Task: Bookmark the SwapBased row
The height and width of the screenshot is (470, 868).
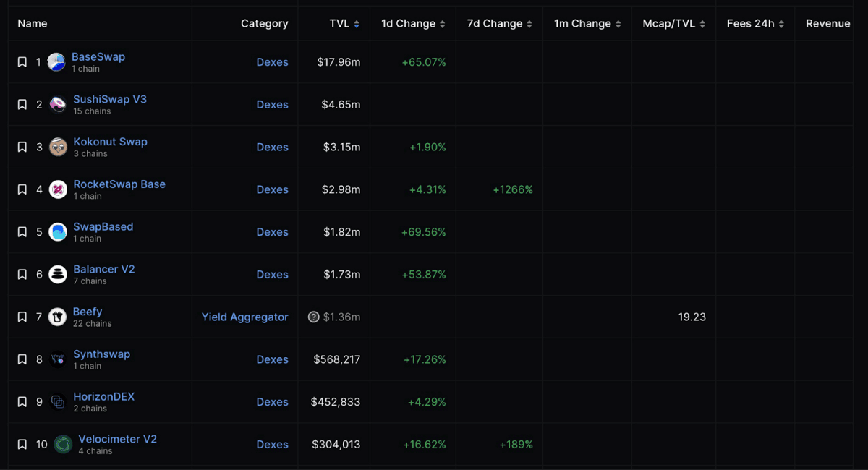Action: 22,232
